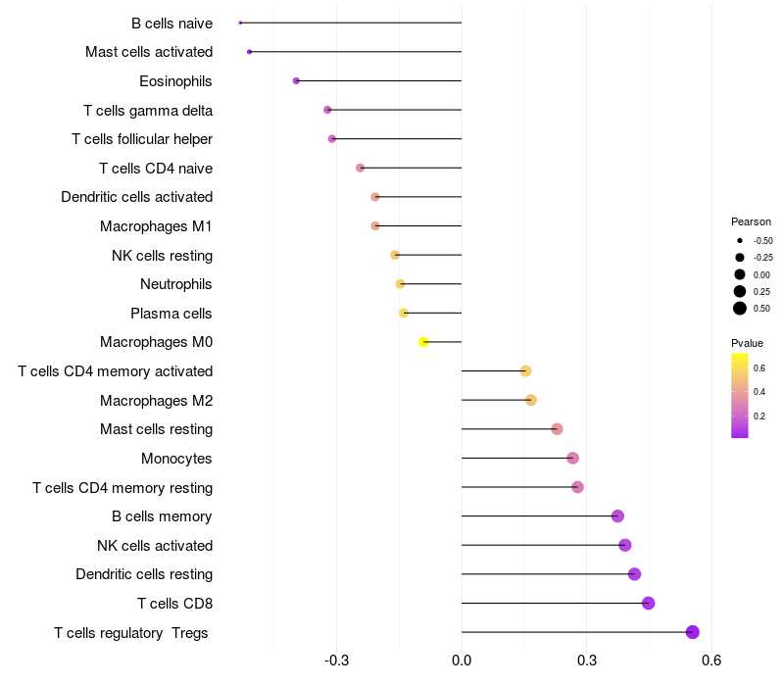Click the Pearson legend title

[751, 221]
